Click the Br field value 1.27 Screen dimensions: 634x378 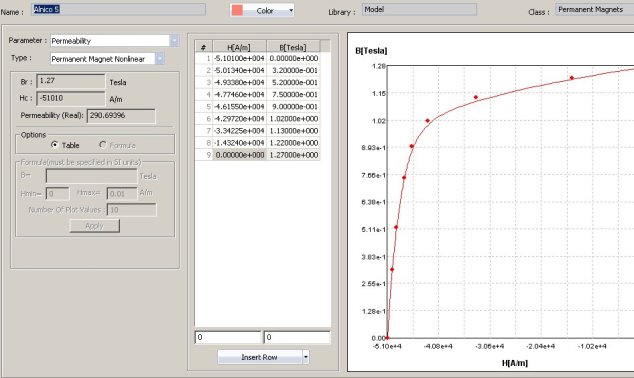pyautogui.click(x=71, y=81)
